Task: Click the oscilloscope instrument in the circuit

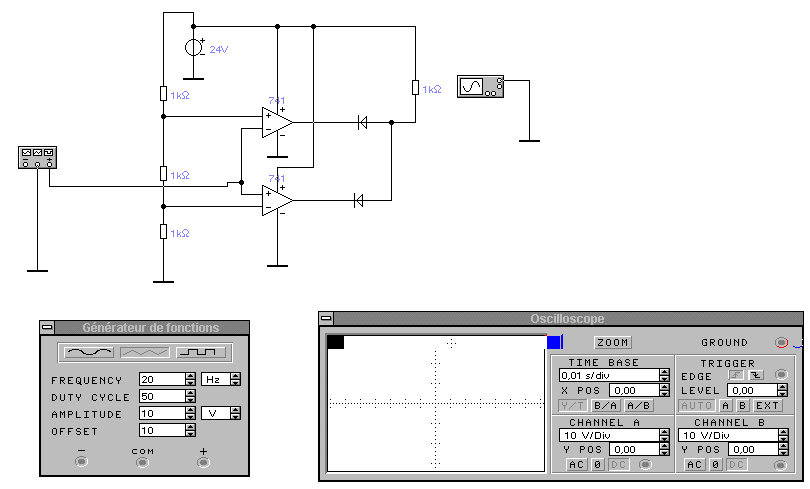Action: click(479, 87)
